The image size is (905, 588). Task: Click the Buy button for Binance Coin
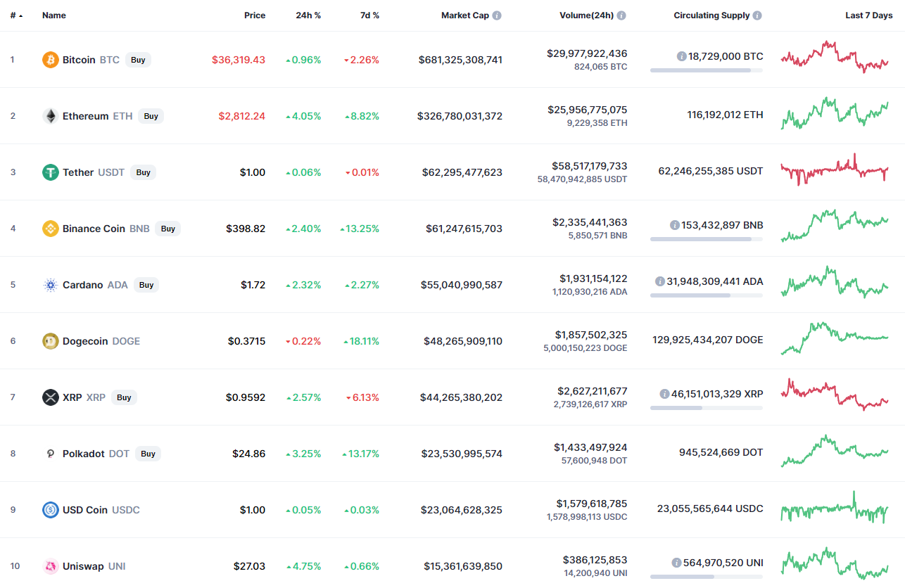[x=168, y=229]
